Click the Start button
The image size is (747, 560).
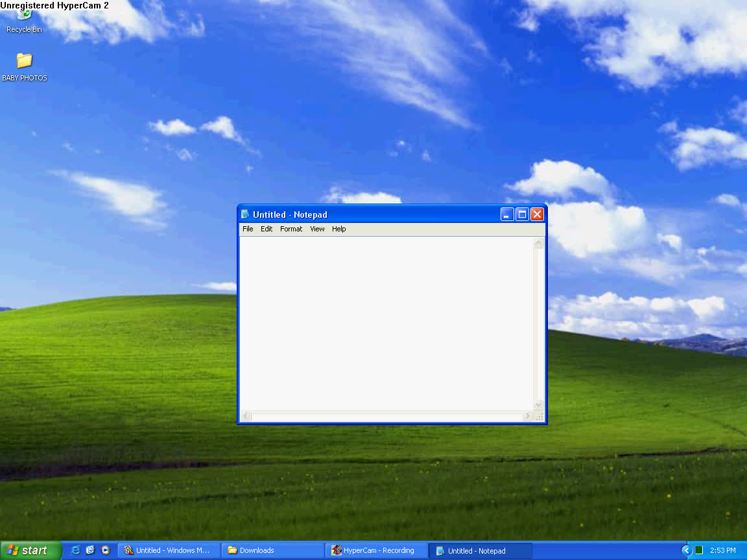pyautogui.click(x=29, y=550)
